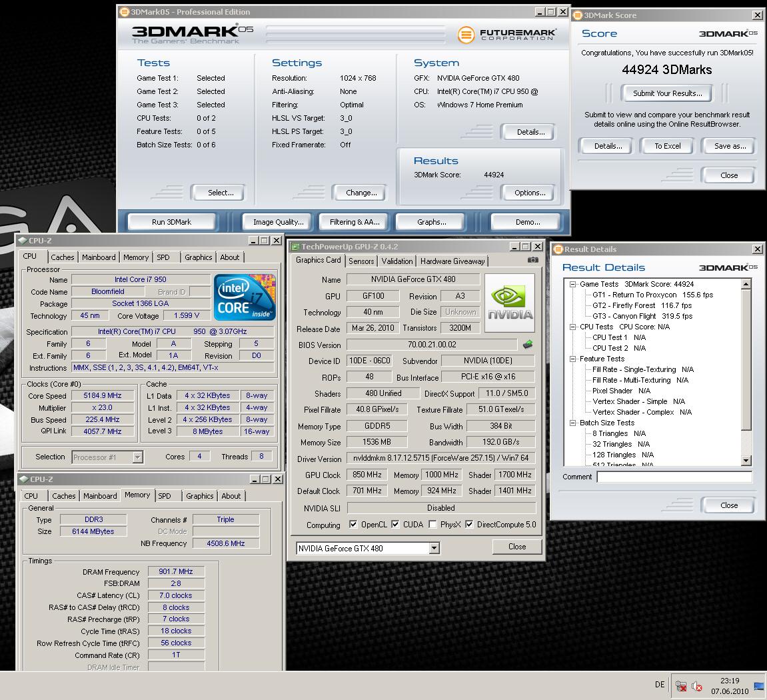The width and height of the screenshot is (767, 700).
Task: Click Save as button in Score window
Action: point(730,146)
